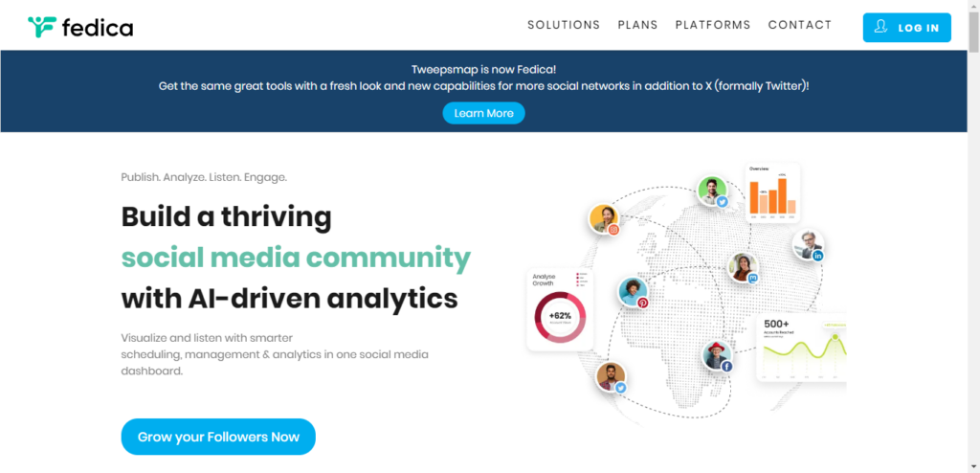Click the Analyse Growth +62% donut card

click(560, 309)
